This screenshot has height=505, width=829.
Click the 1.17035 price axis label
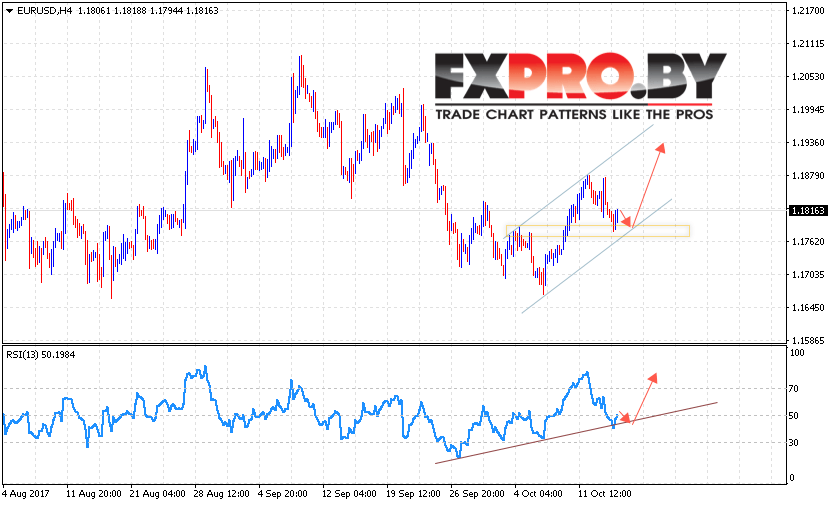pyautogui.click(x=808, y=274)
